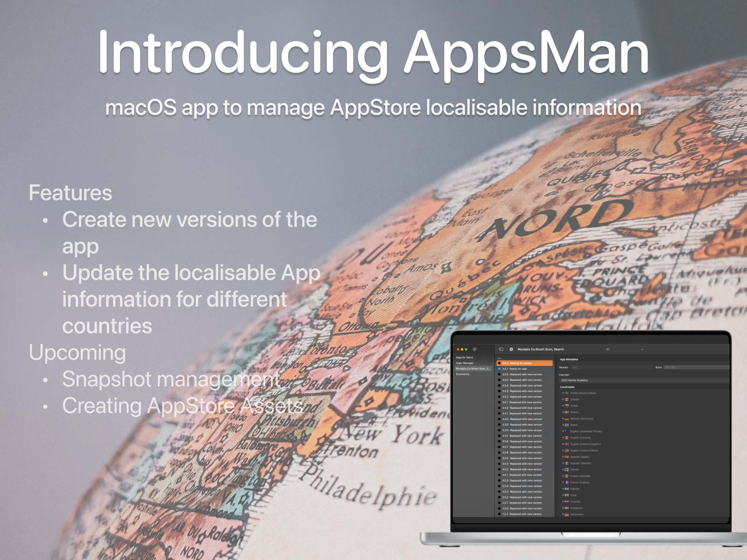Click the Localizable section heading
This screenshot has width=747, height=560.
pyautogui.click(x=567, y=387)
